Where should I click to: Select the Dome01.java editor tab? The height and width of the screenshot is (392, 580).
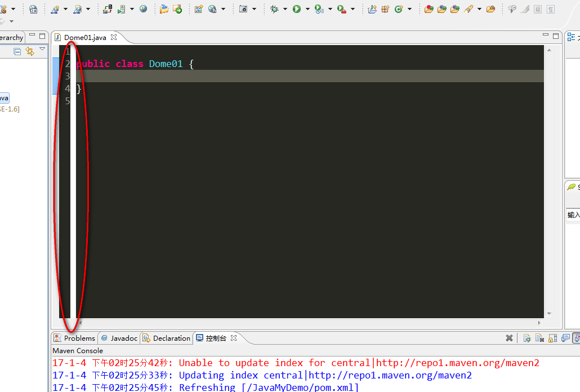pyautogui.click(x=85, y=37)
